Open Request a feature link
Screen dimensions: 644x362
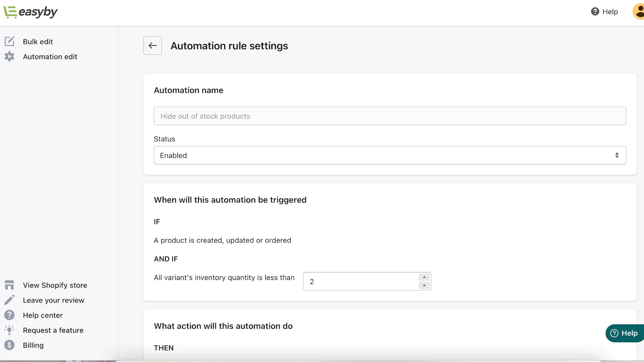[53, 330]
